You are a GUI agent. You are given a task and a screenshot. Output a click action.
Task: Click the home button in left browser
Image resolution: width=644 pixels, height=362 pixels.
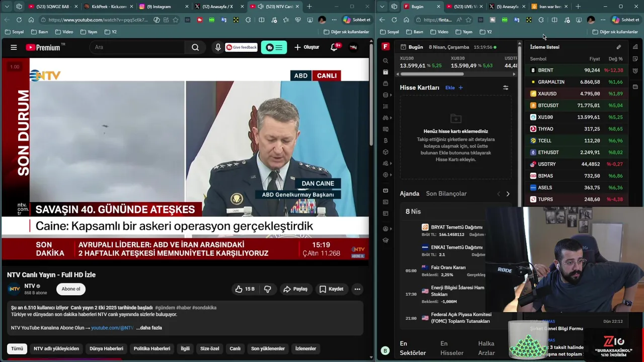click(31, 20)
